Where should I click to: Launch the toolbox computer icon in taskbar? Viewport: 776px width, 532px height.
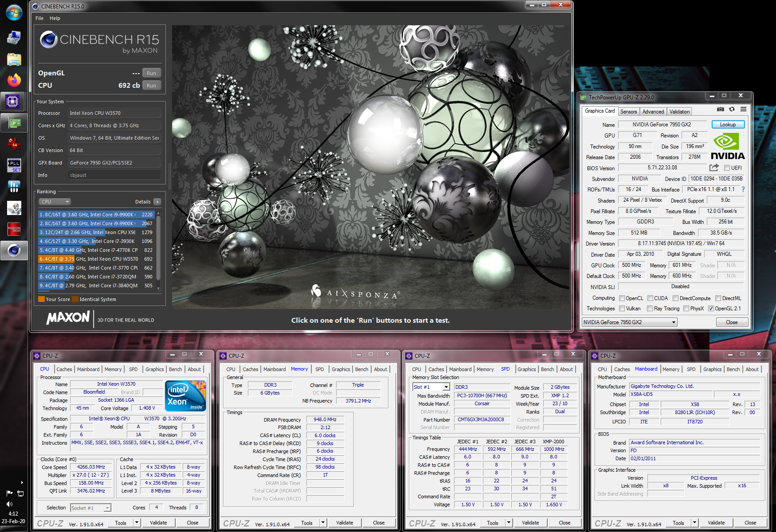14,38
